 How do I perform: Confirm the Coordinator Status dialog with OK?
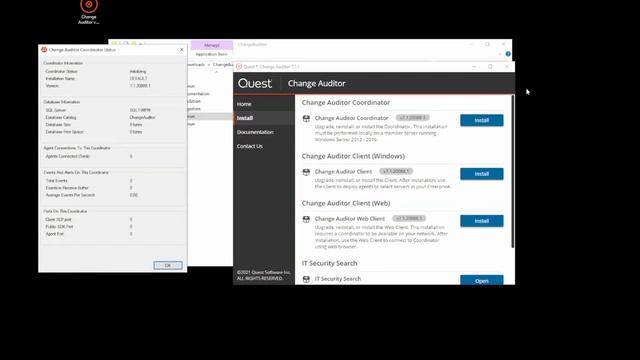[168, 265]
